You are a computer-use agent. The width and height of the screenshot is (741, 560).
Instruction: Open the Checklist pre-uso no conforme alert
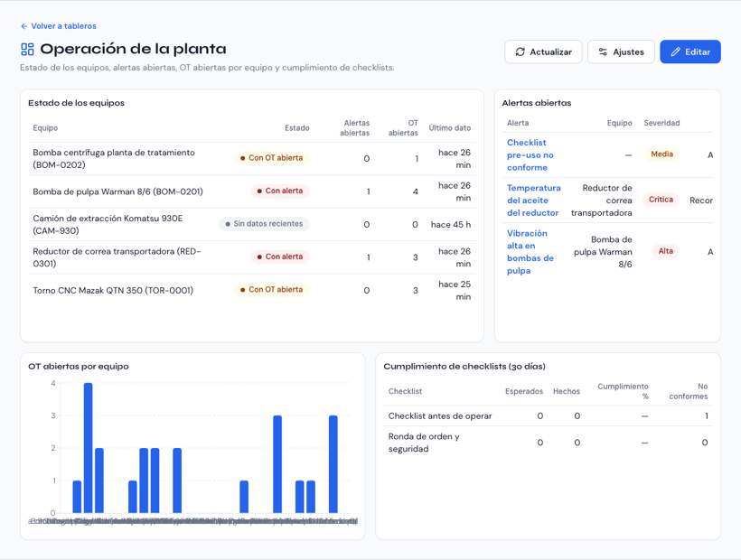point(530,154)
